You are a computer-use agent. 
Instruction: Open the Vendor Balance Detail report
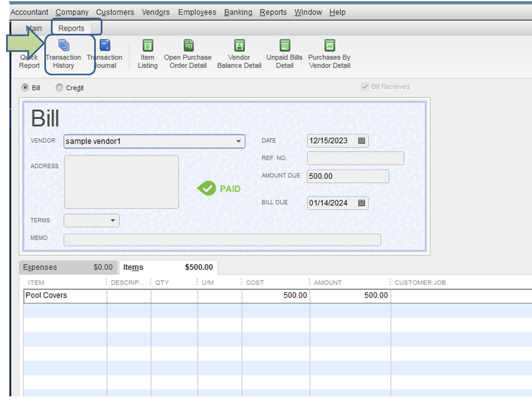tap(239, 54)
